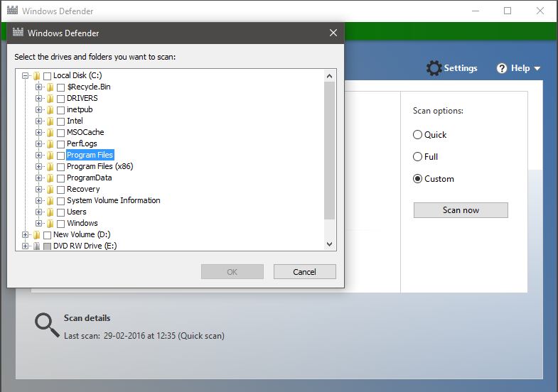Click the Program Files (x86) folder icon
This screenshot has height=392, width=558.
pos(50,167)
